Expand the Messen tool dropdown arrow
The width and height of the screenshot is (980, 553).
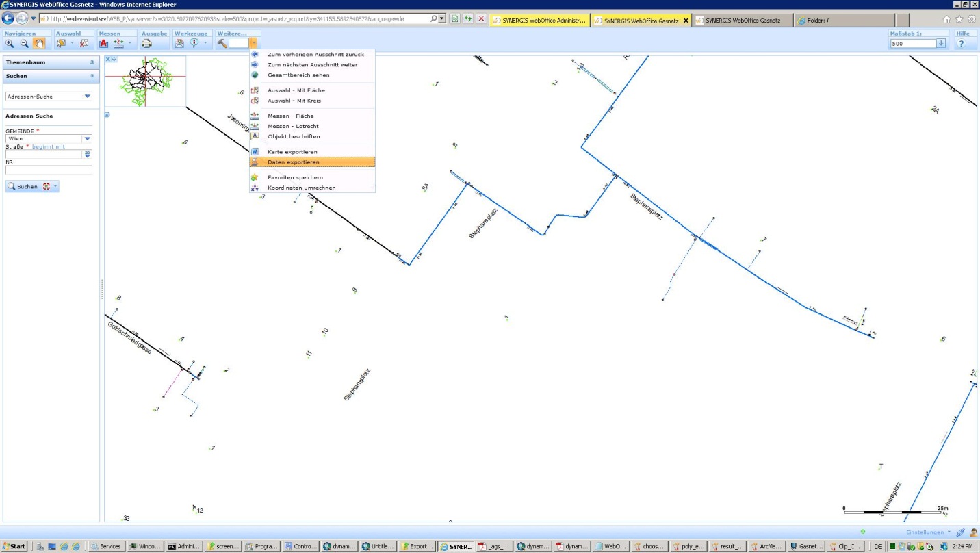tap(131, 43)
